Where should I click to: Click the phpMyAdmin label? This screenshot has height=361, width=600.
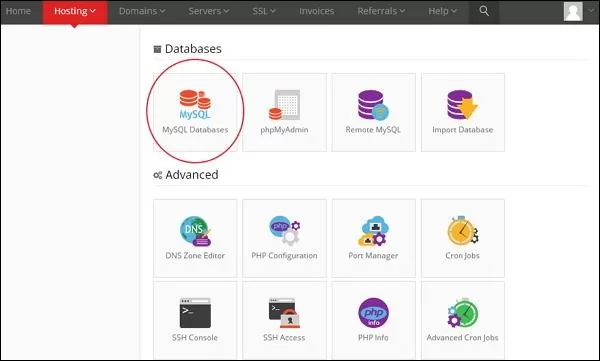pyautogui.click(x=284, y=130)
